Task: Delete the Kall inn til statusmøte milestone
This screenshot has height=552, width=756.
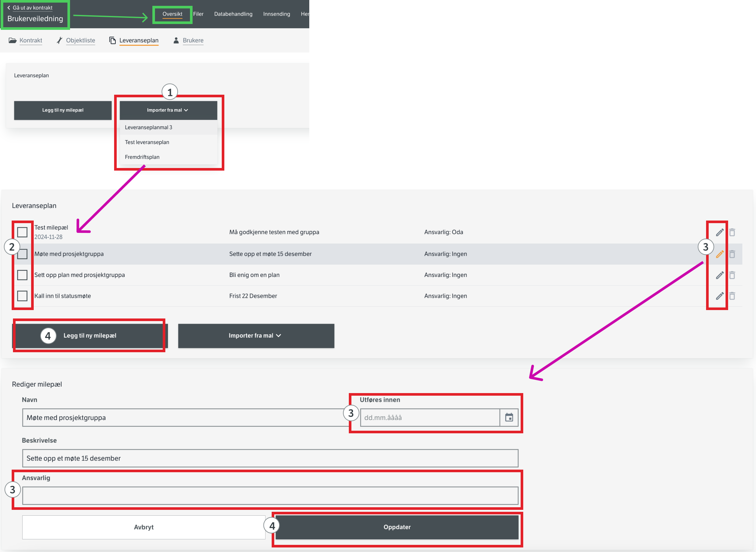Action: pos(732,296)
